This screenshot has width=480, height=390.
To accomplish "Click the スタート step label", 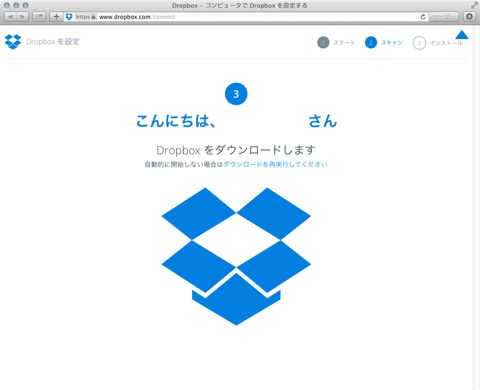I will (344, 43).
